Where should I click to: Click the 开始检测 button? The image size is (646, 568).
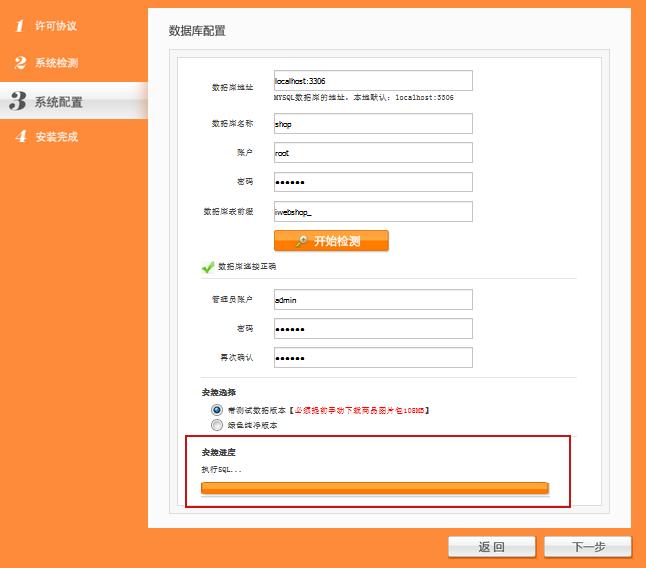(x=331, y=241)
